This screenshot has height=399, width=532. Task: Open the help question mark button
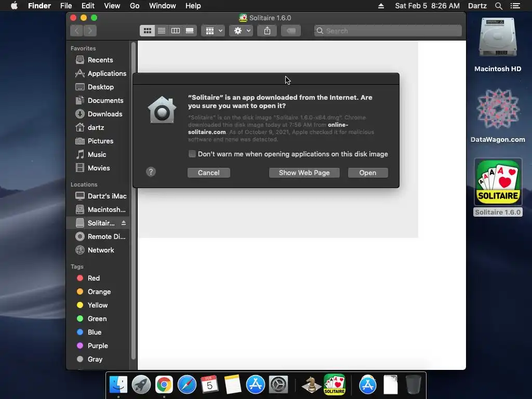(151, 171)
